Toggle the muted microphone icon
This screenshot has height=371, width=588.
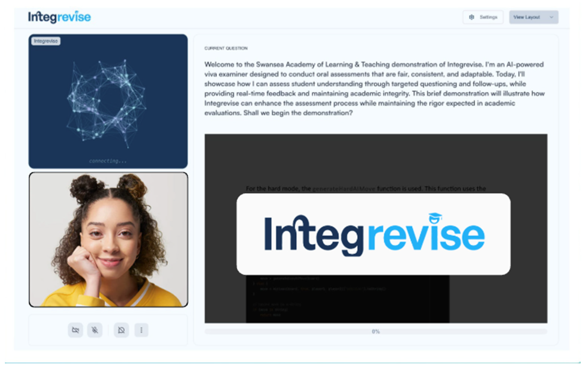click(x=95, y=330)
